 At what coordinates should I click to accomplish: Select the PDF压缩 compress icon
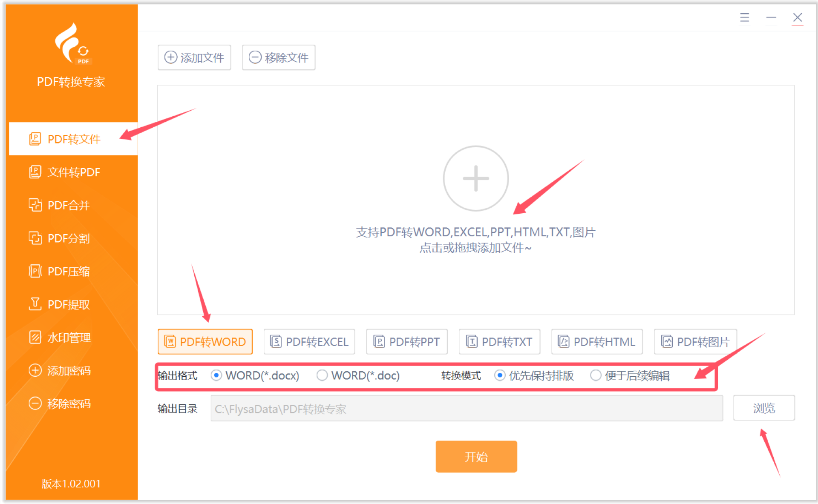(x=35, y=271)
